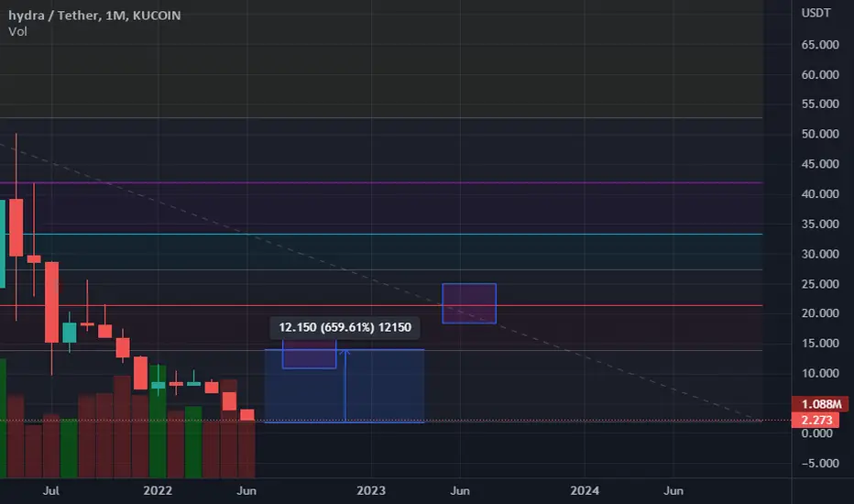Image resolution: width=854 pixels, height=504 pixels.
Task: Click the 10.000 price axis label
Action: (820, 373)
